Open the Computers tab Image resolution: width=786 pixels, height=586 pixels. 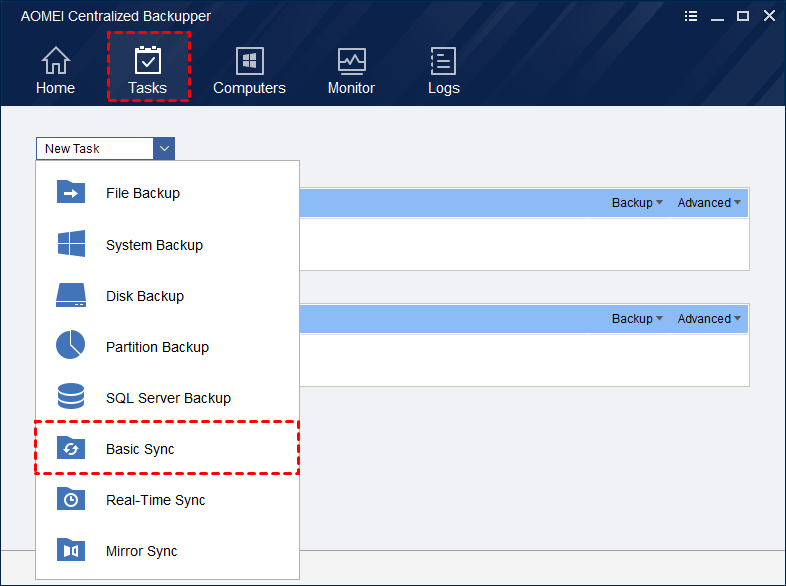pyautogui.click(x=249, y=70)
